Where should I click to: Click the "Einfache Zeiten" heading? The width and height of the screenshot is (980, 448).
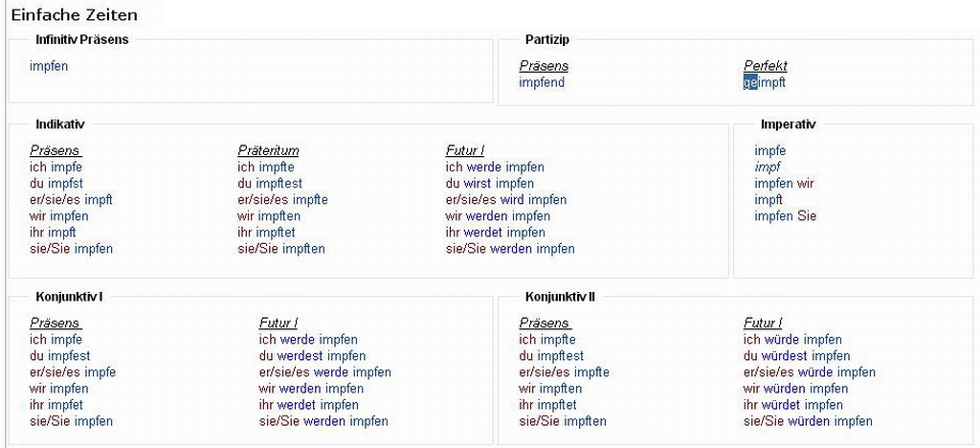[x=74, y=14]
